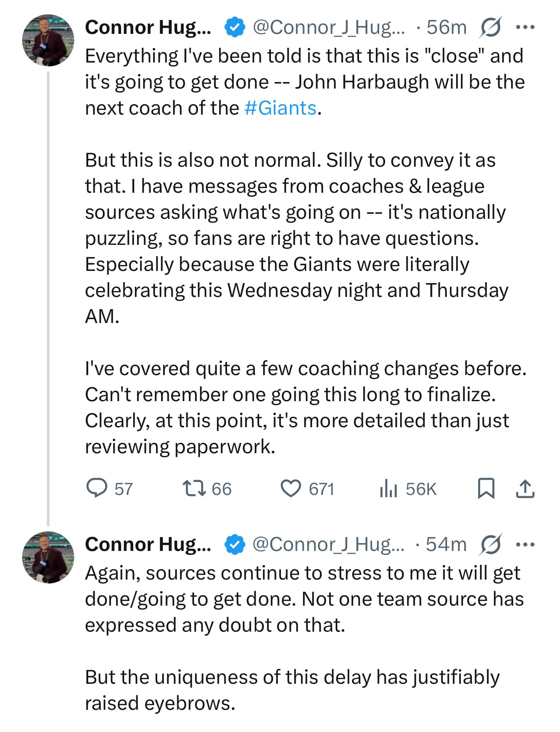This screenshot has width=560, height=732.
Task: Open the @Connor_J_Hug handle on the second tweet
Action: pyautogui.click(x=328, y=544)
